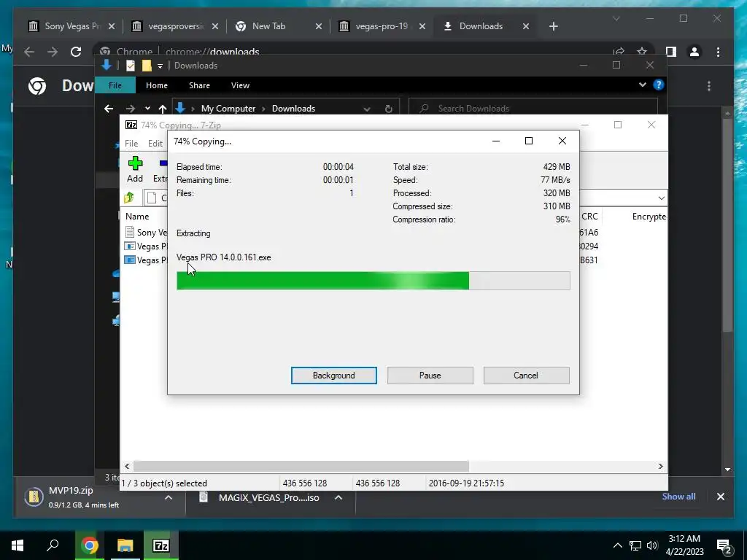The height and width of the screenshot is (560, 747).
Task: Click Show all downloads link
Action: 678,496
